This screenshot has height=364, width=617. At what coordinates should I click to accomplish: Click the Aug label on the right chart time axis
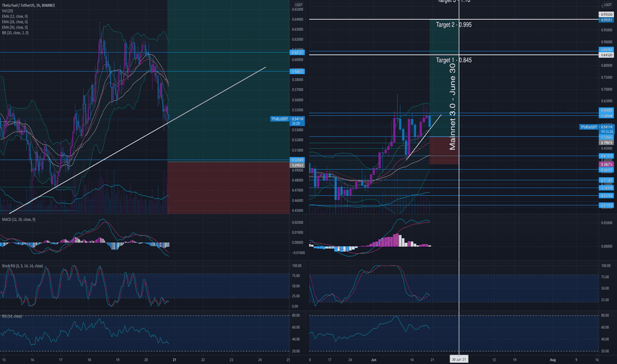[x=553, y=359]
